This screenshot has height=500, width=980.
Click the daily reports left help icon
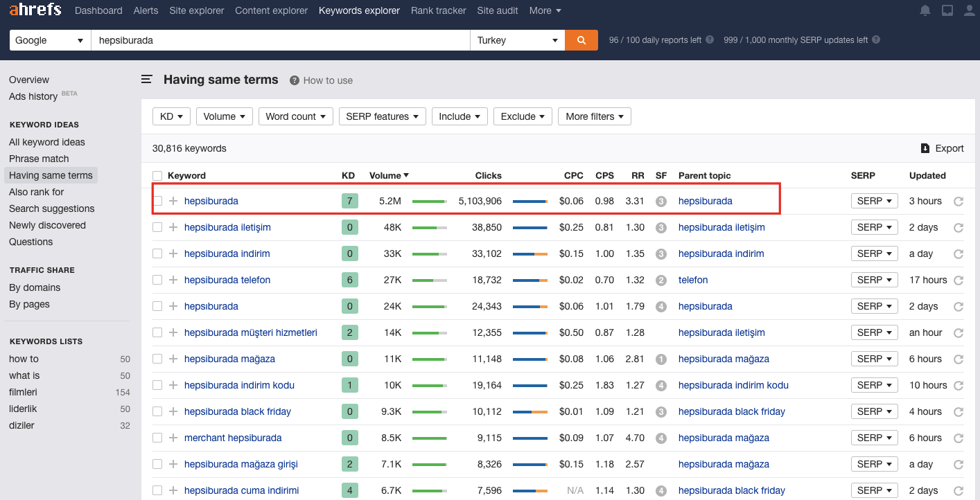[x=710, y=40]
